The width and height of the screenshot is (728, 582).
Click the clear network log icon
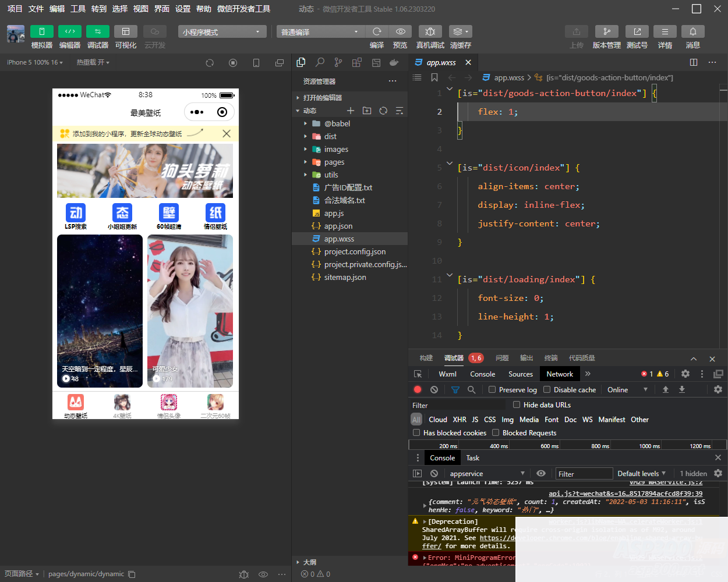point(434,389)
